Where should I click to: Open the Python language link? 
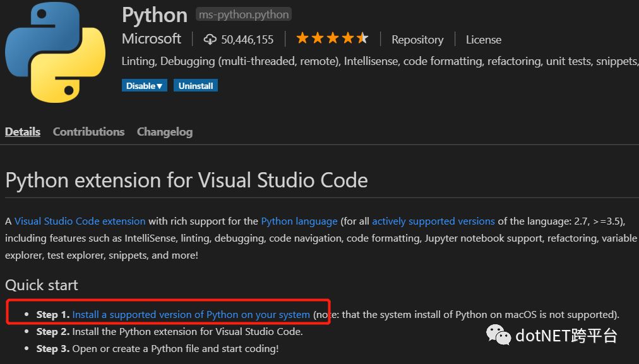click(299, 221)
